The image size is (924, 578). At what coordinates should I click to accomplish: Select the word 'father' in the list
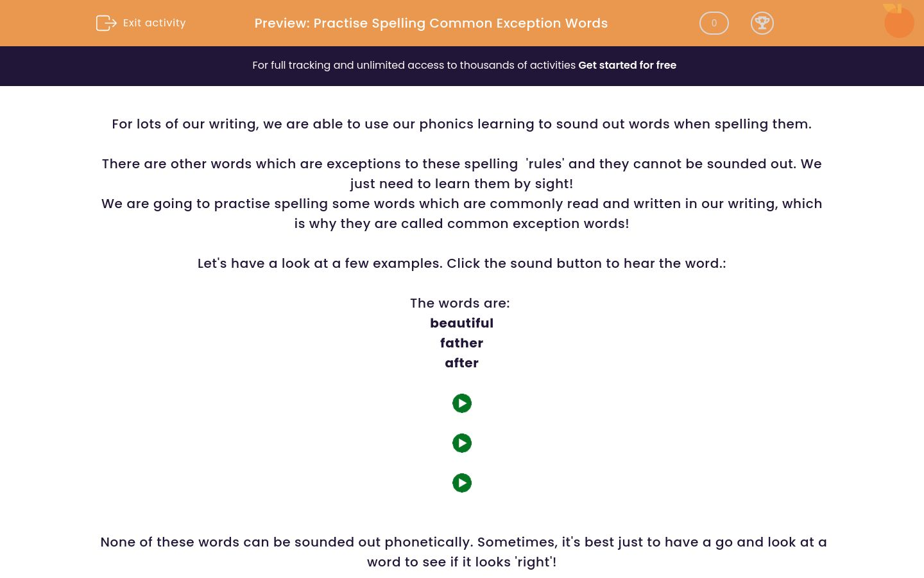pos(461,343)
